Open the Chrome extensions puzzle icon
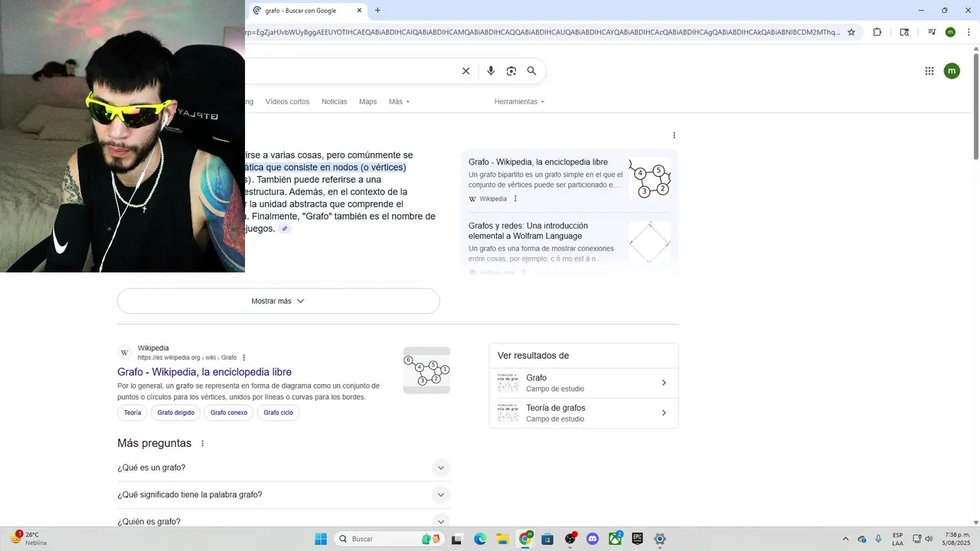Image resolution: width=980 pixels, height=551 pixels. 877,32
